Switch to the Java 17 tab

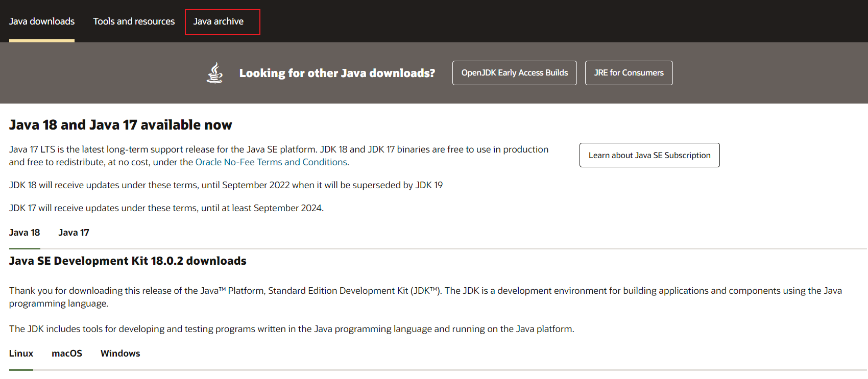tap(74, 233)
